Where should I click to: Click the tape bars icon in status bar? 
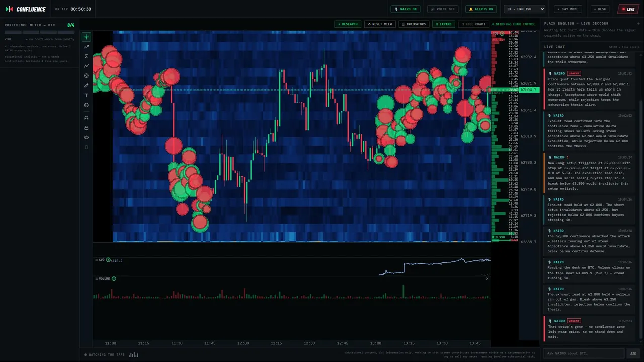tap(133, 355)
